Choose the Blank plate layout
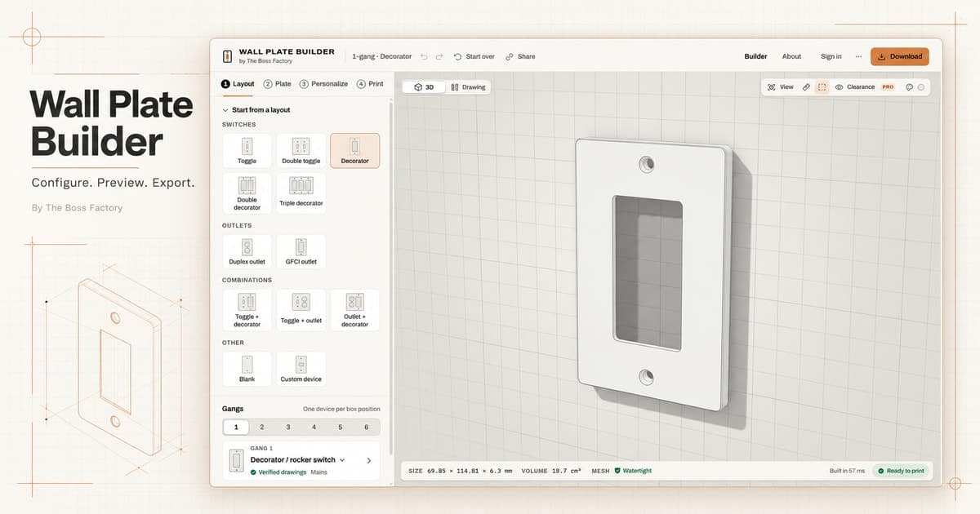 [247, 369]
